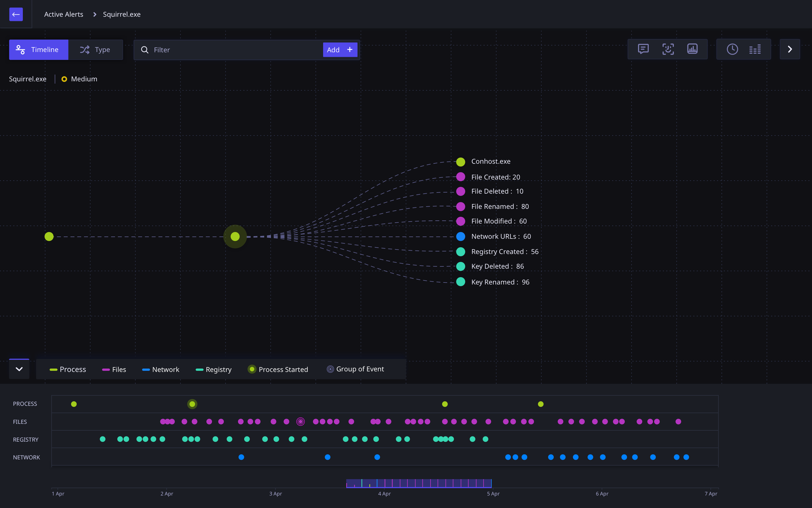Collapse the timeline panel chevron
Image resolution: width=812 pixels, height=508 pixels.
coord(19,369)
